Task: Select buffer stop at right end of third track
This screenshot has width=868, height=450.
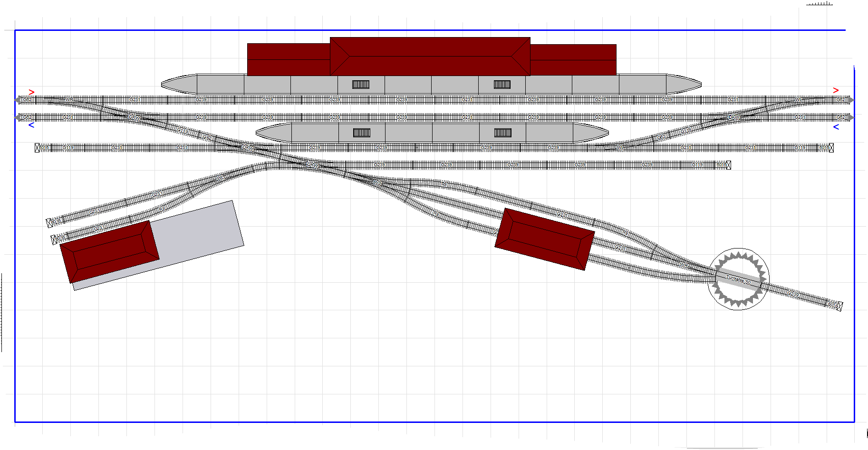Action: click(x=831, y=148)
